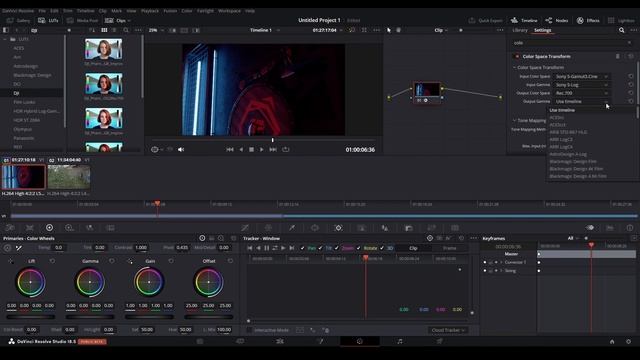The image size is (640, 360).
Task: Reset the Input Color Space parameter
Action: [x=631, y=76]
